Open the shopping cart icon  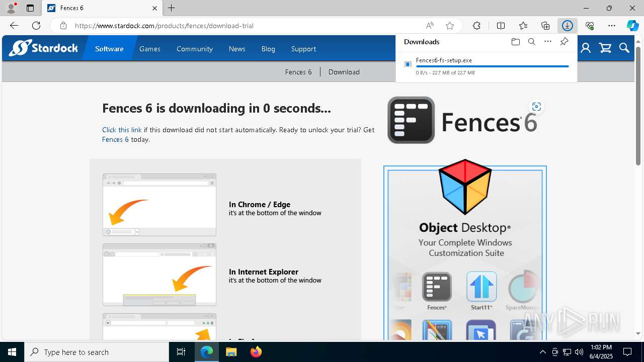tap(605, 48)
